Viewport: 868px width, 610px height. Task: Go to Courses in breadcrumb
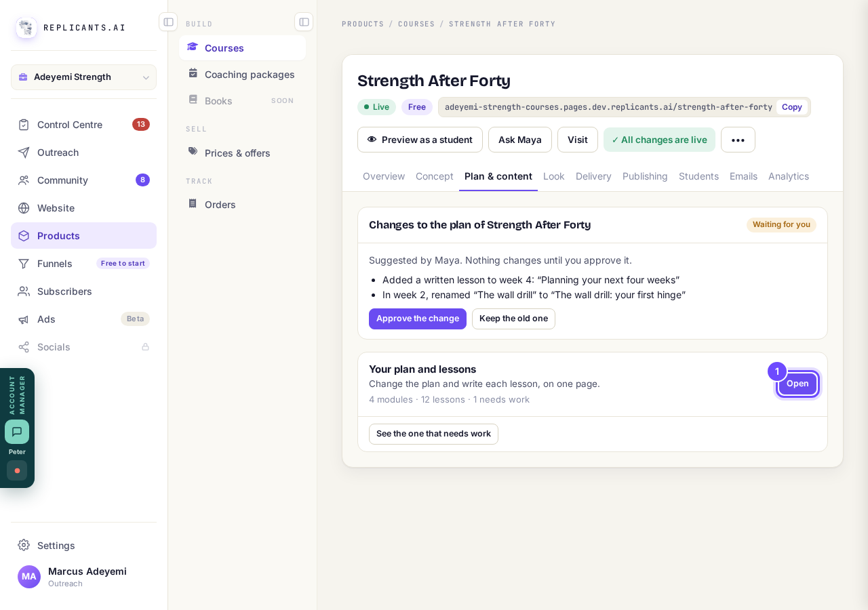416,24
